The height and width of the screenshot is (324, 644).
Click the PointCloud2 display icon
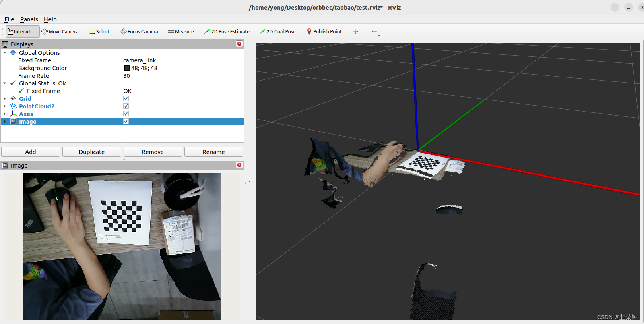pyautogui.click(x=13, y=106)
